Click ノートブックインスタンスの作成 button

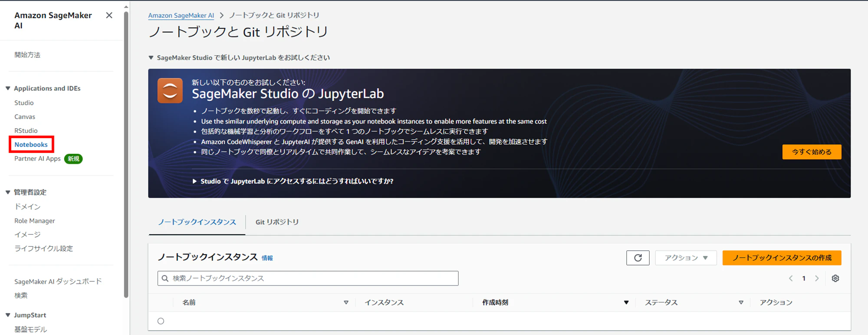pos(782,258)
